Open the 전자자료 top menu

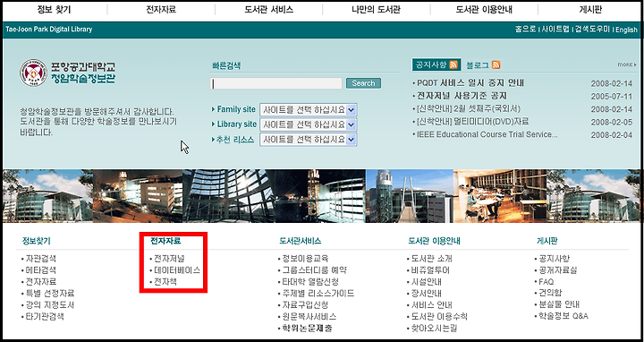click(161, 10)
